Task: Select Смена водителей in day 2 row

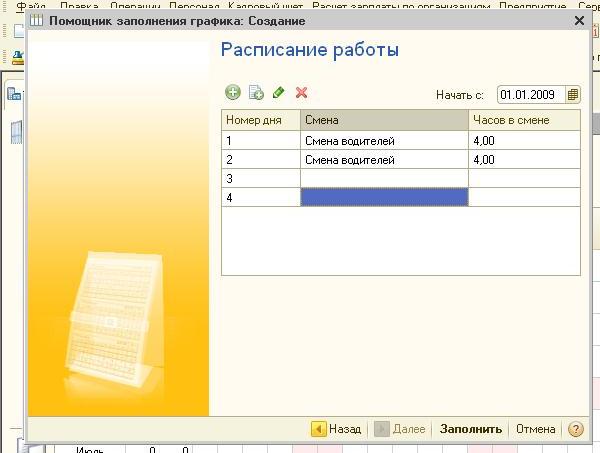Action: click(x=384, y=159)
